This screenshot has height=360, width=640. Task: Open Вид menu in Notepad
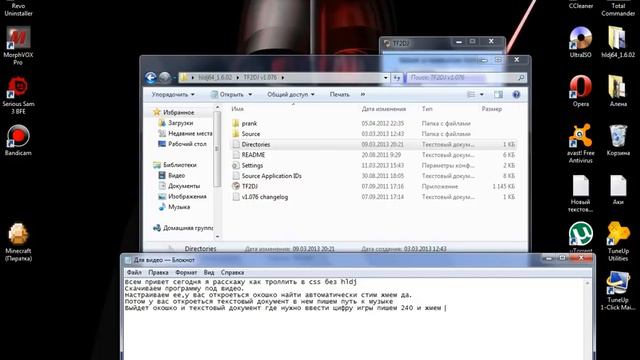[x=209, y=272]
